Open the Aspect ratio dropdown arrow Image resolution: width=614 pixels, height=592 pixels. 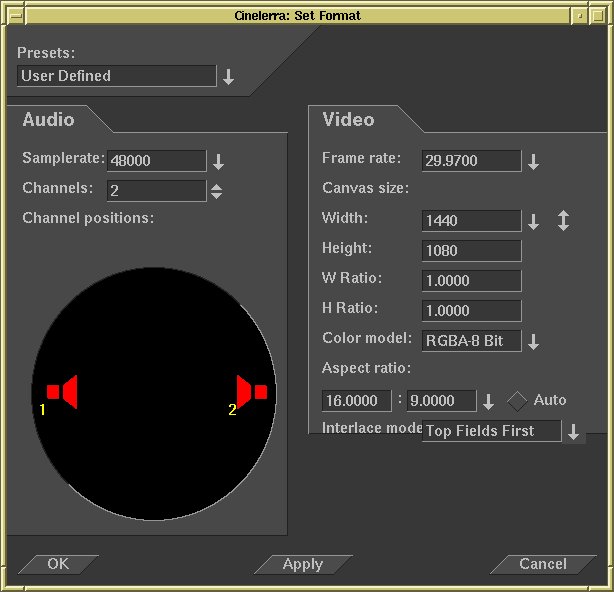point(488,402)
